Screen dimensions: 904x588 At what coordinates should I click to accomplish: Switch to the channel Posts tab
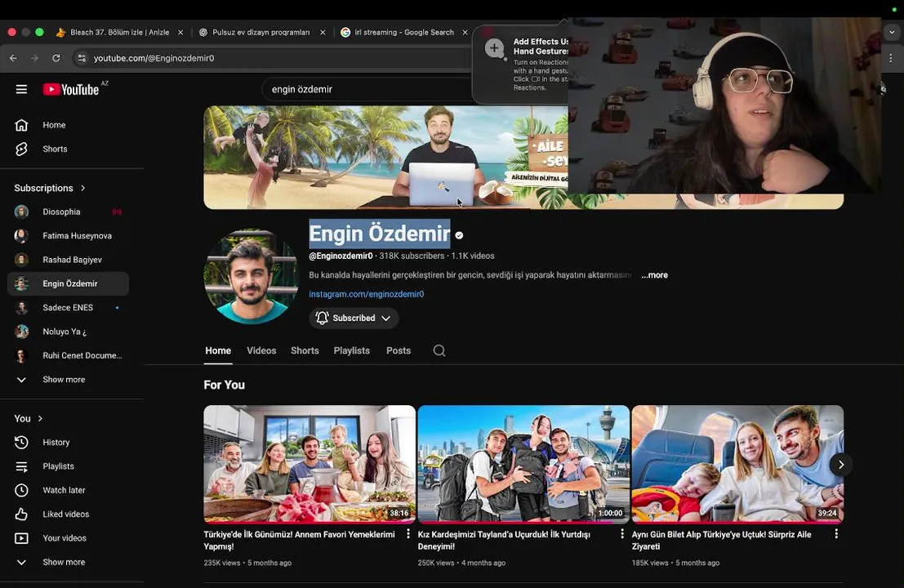click(x=399, y=350)
